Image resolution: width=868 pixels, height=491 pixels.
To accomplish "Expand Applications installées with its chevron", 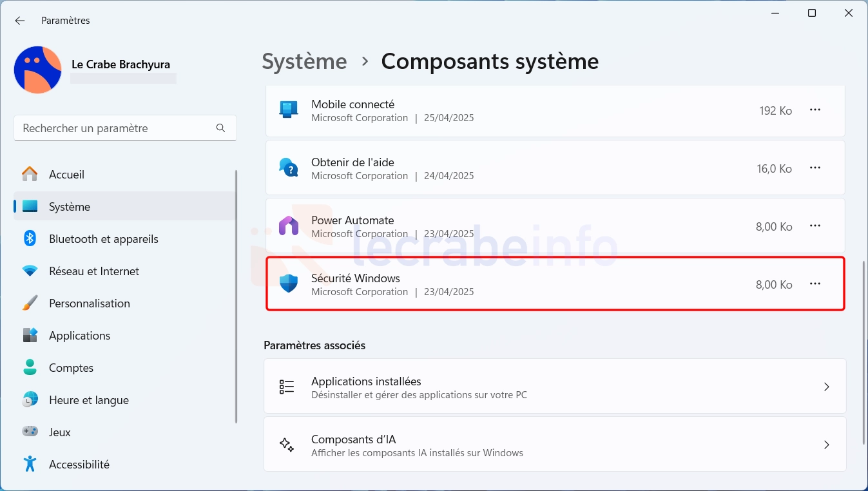I will point(826,387).
